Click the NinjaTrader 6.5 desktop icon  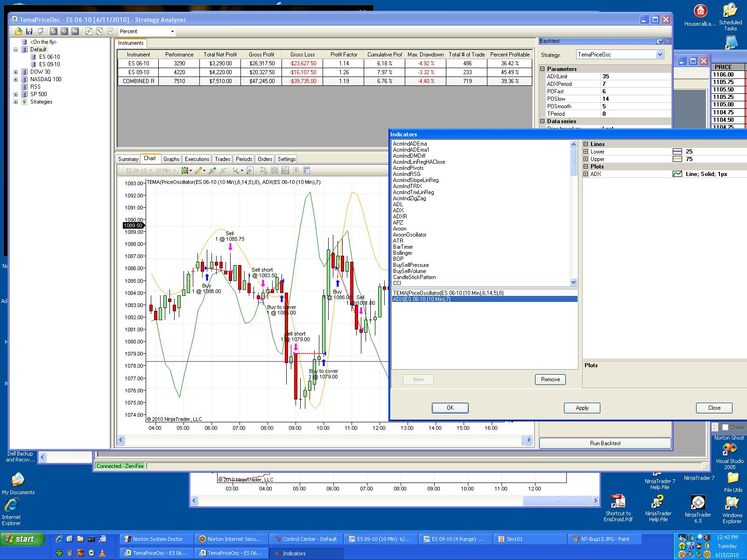point(698,509)
